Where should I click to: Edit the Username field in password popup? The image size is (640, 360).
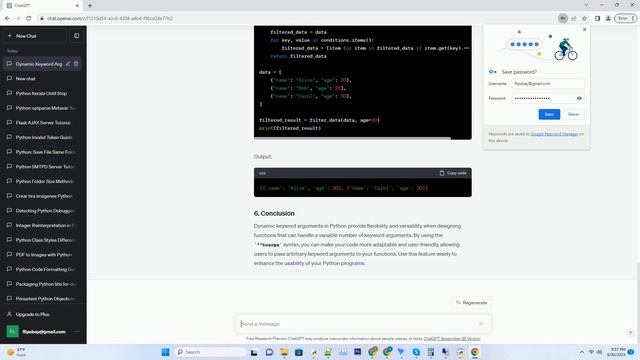point(548,84)
